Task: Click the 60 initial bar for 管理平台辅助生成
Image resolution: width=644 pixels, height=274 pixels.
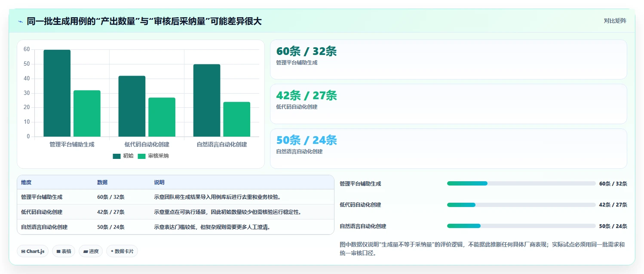Action: [57, 93]
